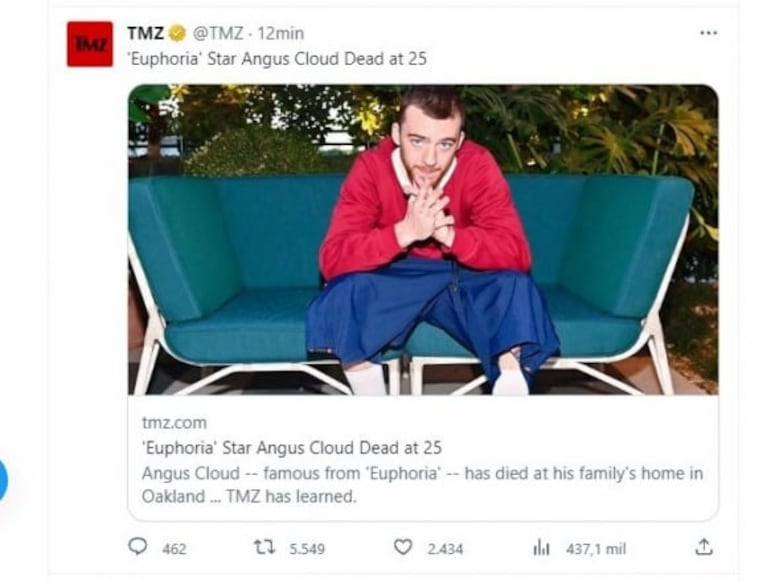Screen dimensions: 767x582
Task: Open the TMZ display name link
Action: click(145, 33)
